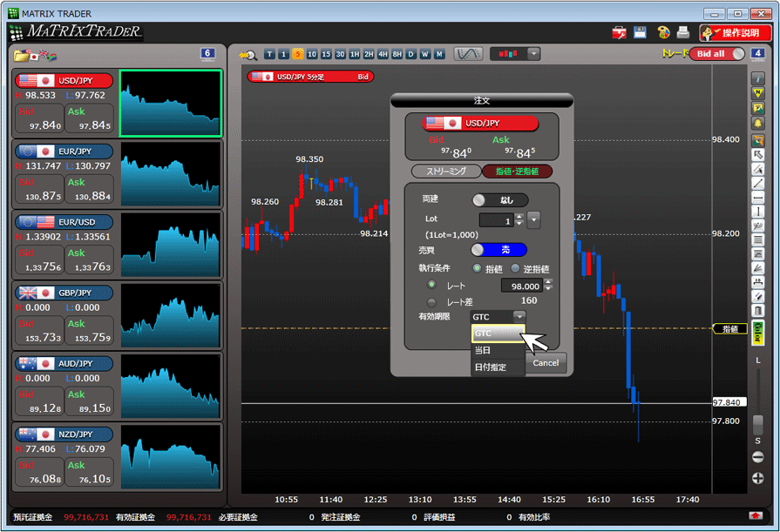Click the USD/JPY Bid 97.840 price

point(39,118)
